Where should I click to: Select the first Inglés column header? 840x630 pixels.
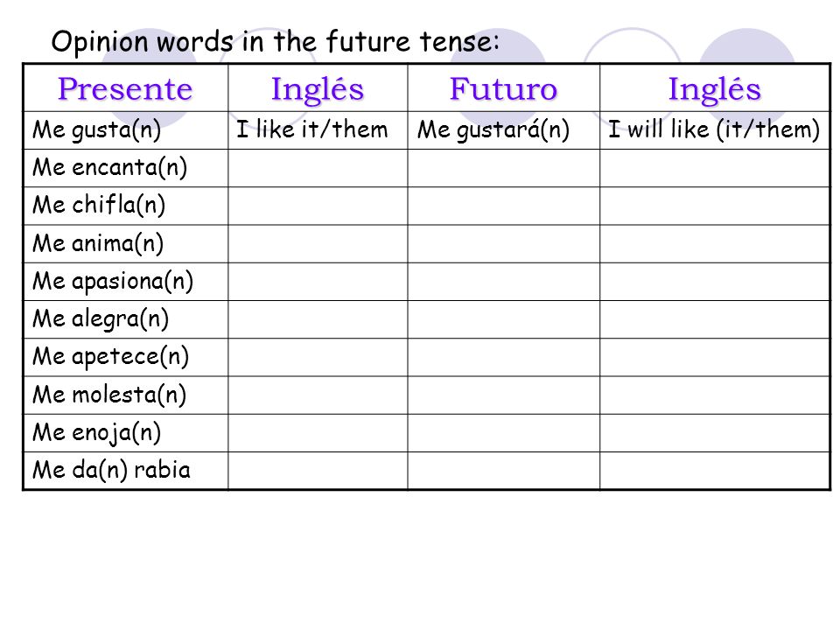[318, 87]
